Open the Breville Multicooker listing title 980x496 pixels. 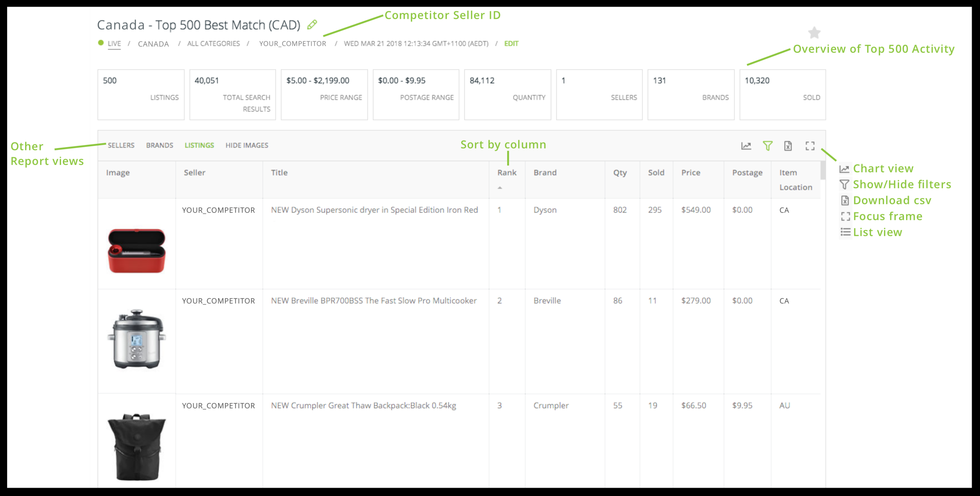click(374, 300)
